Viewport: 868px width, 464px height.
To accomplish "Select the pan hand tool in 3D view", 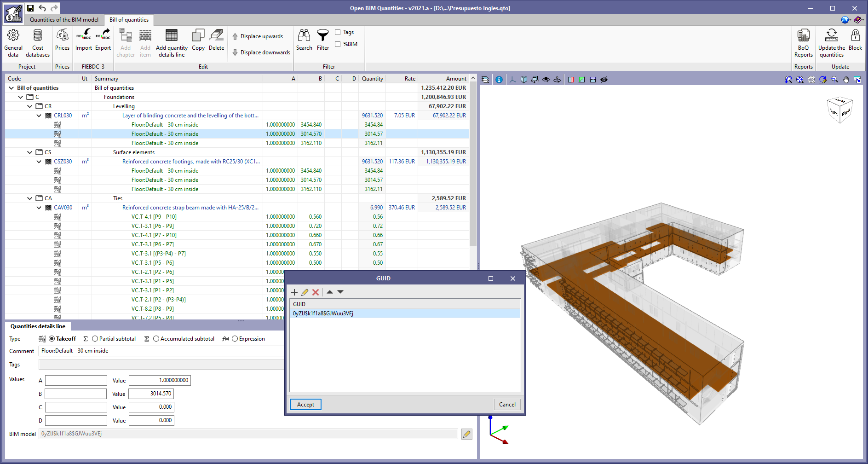I will 846,80.
